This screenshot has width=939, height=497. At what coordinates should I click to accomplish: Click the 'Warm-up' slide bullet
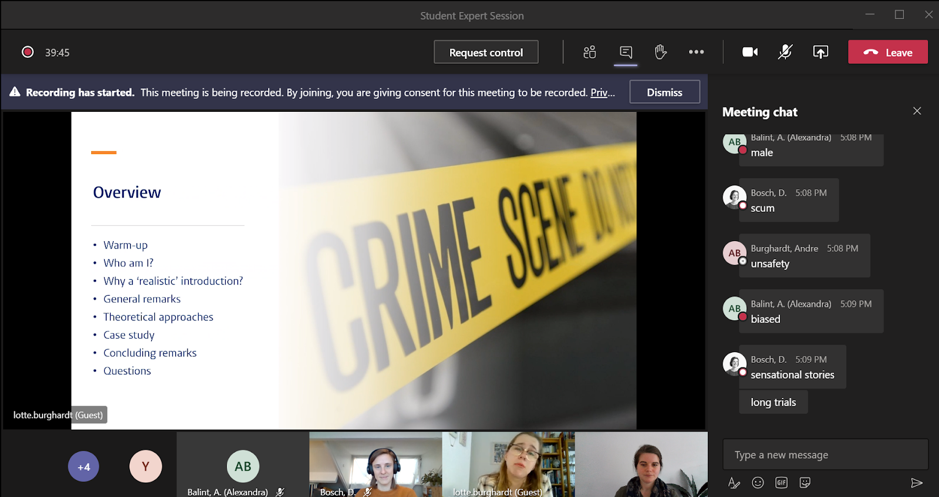(125, 245)
